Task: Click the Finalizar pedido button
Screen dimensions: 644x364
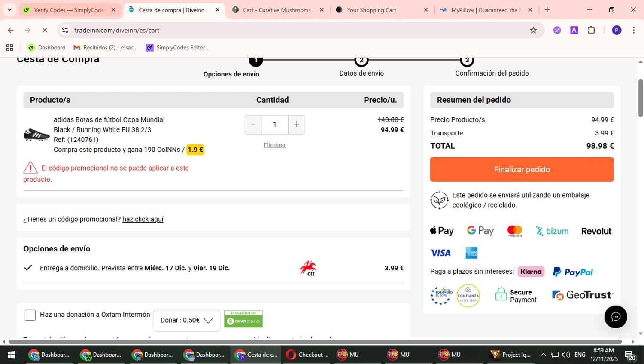Action: click(522, 169)
